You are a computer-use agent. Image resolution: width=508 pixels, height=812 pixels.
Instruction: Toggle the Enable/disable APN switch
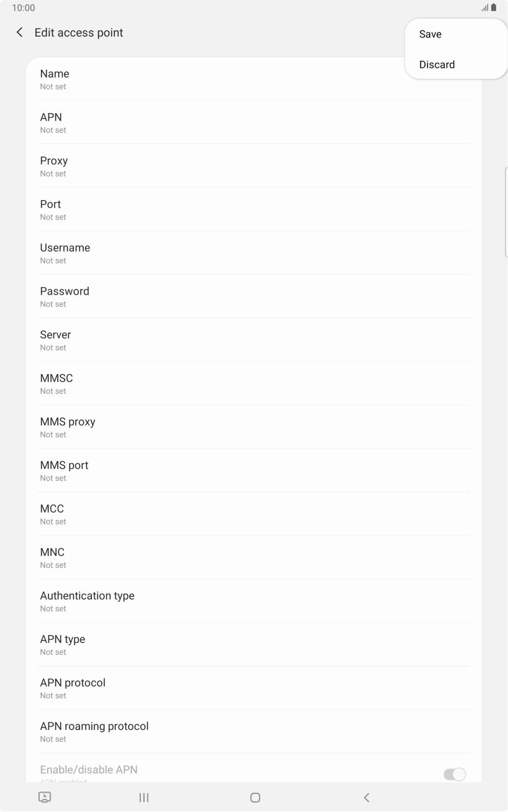(x=454, y=774)
